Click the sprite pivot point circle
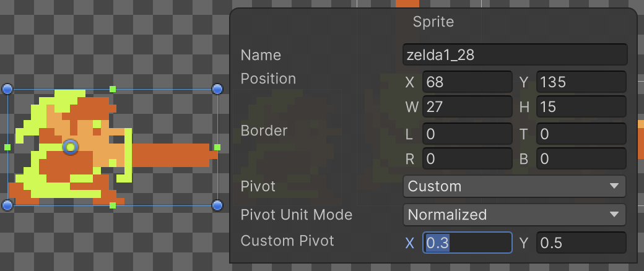Screen dimensions: 644x271 [x=71, y=147]
